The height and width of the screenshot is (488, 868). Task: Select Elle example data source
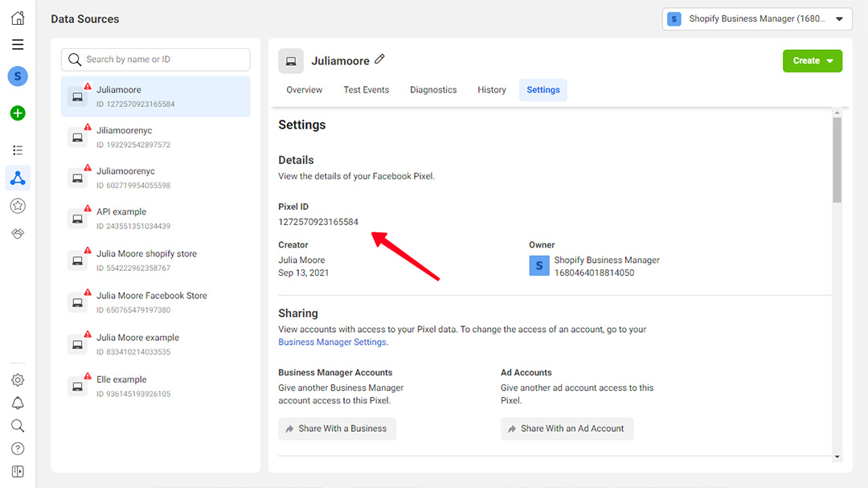click(x=156, y=387)
